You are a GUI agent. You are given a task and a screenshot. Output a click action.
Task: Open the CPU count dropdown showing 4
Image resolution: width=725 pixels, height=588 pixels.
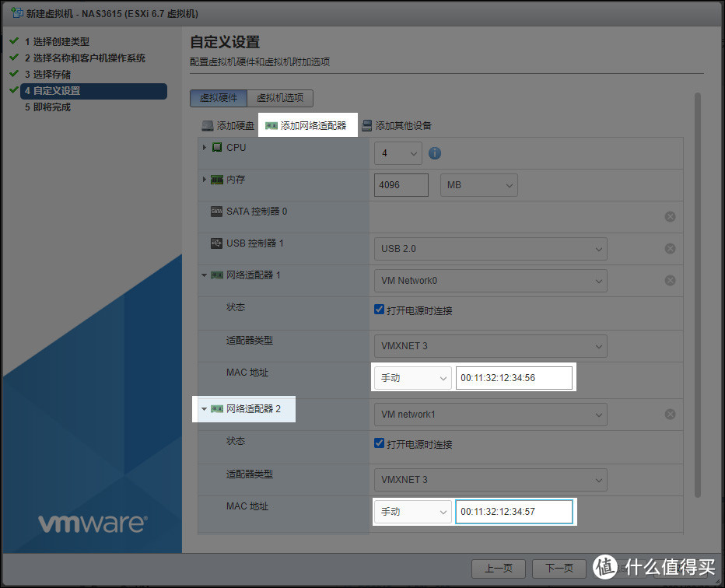[x=398, y=153]
